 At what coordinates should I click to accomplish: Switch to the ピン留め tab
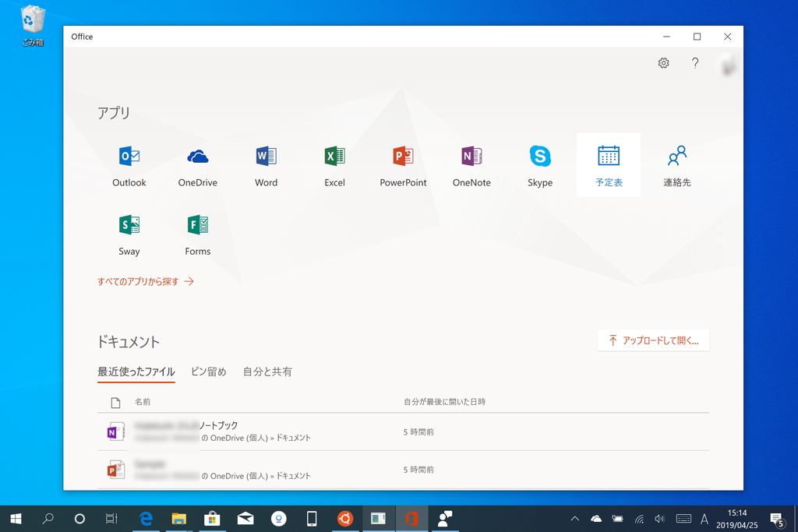click(209, 372)
